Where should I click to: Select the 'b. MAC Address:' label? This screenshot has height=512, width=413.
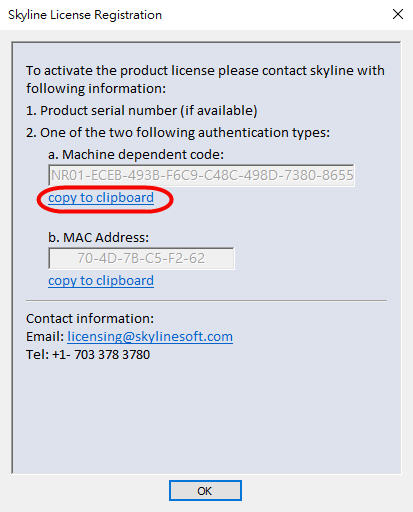(x=98, y=238)
